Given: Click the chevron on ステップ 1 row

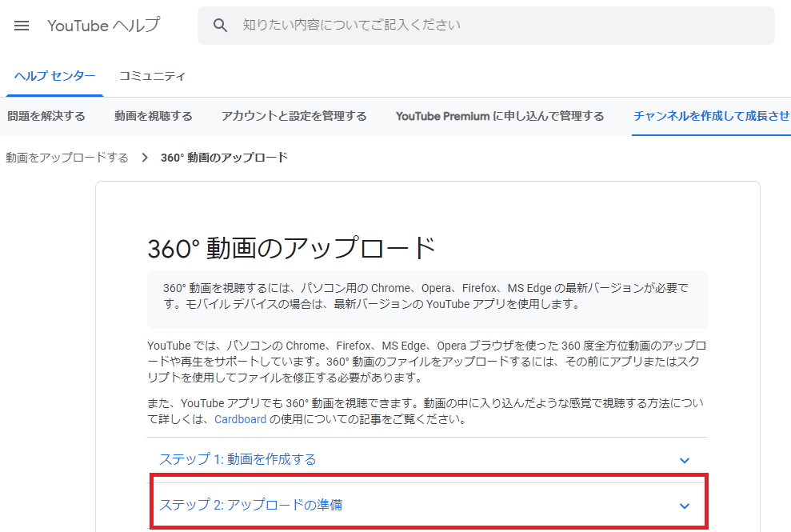Looking at the screenshot, I should tap(684, 460).
